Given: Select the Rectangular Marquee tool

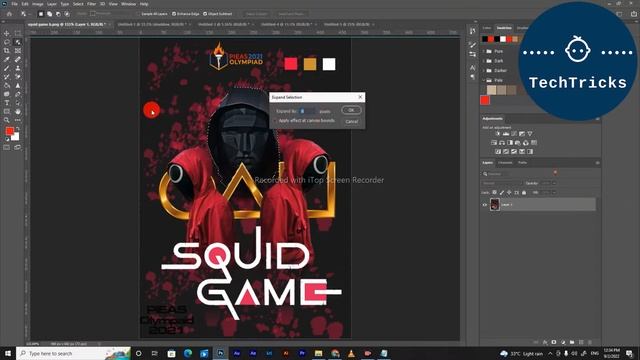Looking at the screenshot, I should [x=18, y=33].
